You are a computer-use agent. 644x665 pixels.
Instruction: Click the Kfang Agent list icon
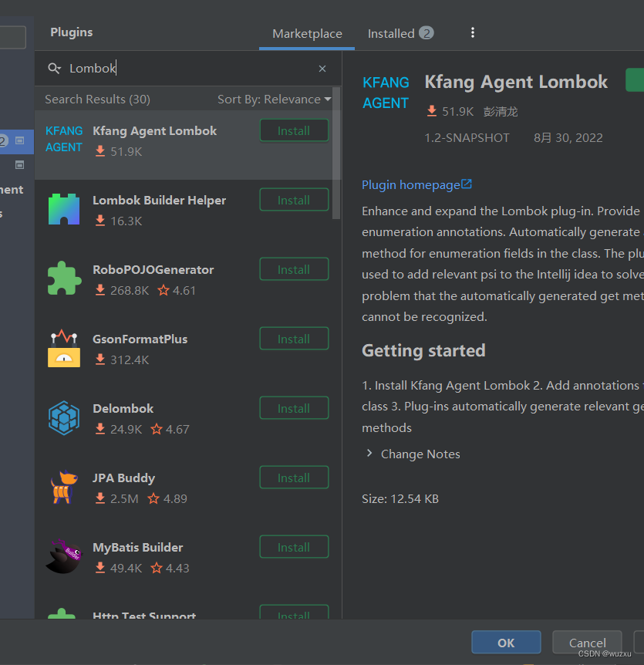click(63, 139)
